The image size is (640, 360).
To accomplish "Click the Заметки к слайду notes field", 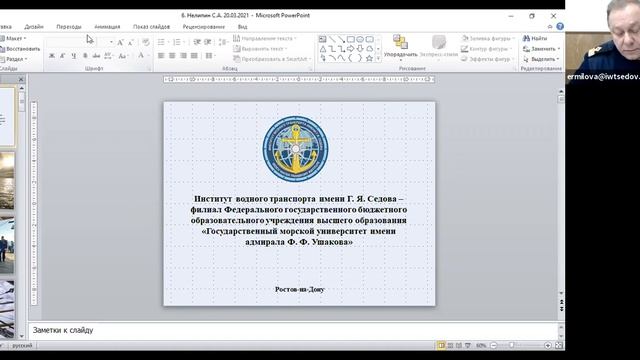I will pos(293,330).
